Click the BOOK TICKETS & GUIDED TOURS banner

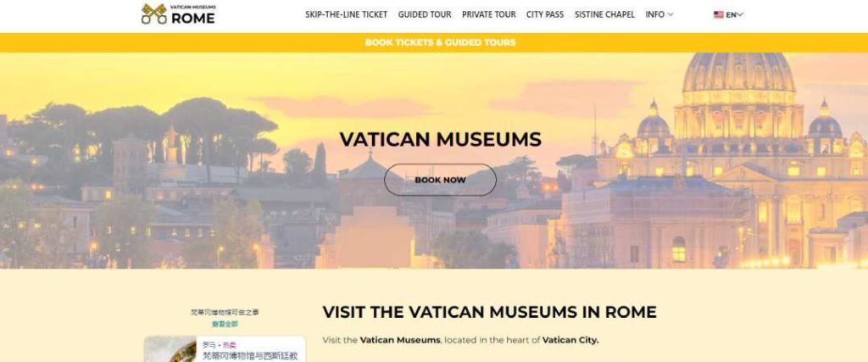coord(440,42)
